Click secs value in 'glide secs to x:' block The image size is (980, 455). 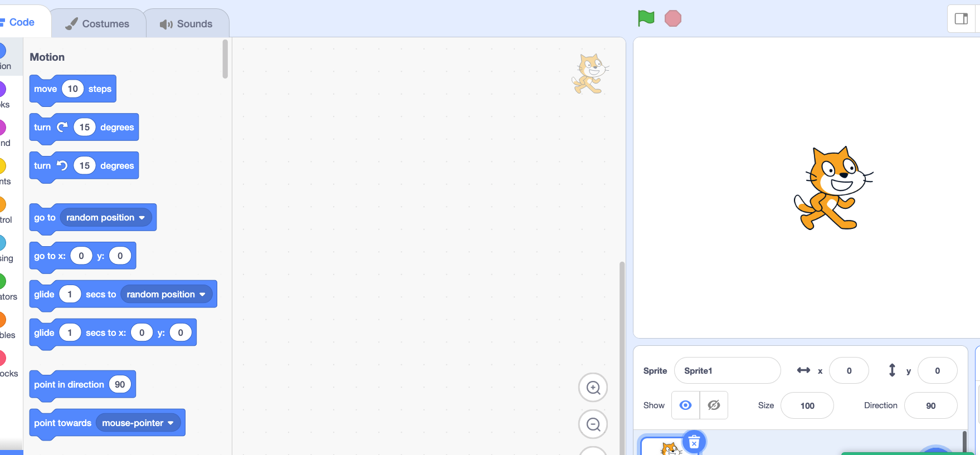70,332
